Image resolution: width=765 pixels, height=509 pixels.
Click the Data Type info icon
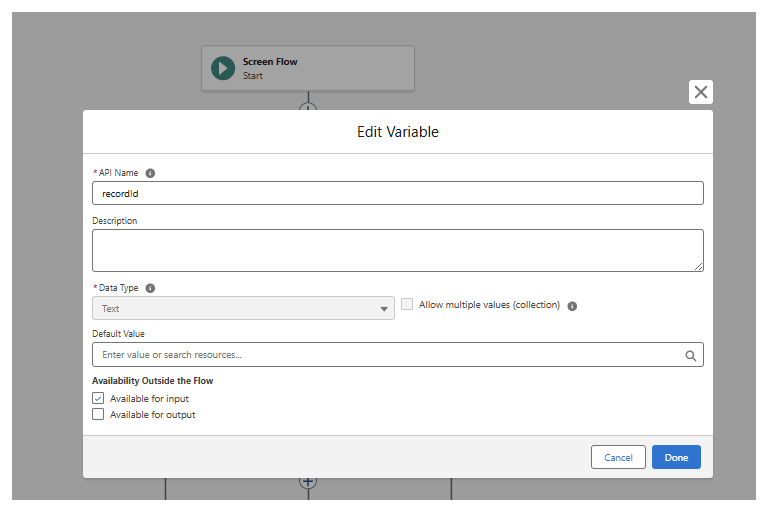pyautogui.click(x=150, y=288)
